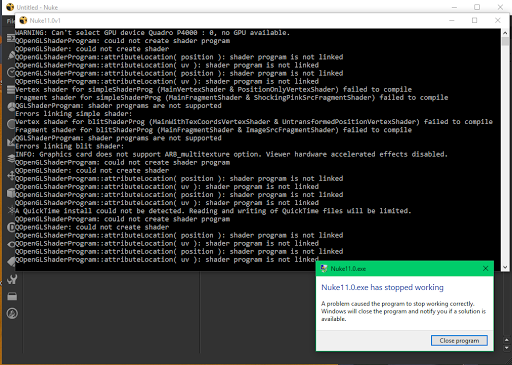Viewport: 512px width, 365px height.
Task: Close the Untitled - Nuke main window
Action: 500,7
